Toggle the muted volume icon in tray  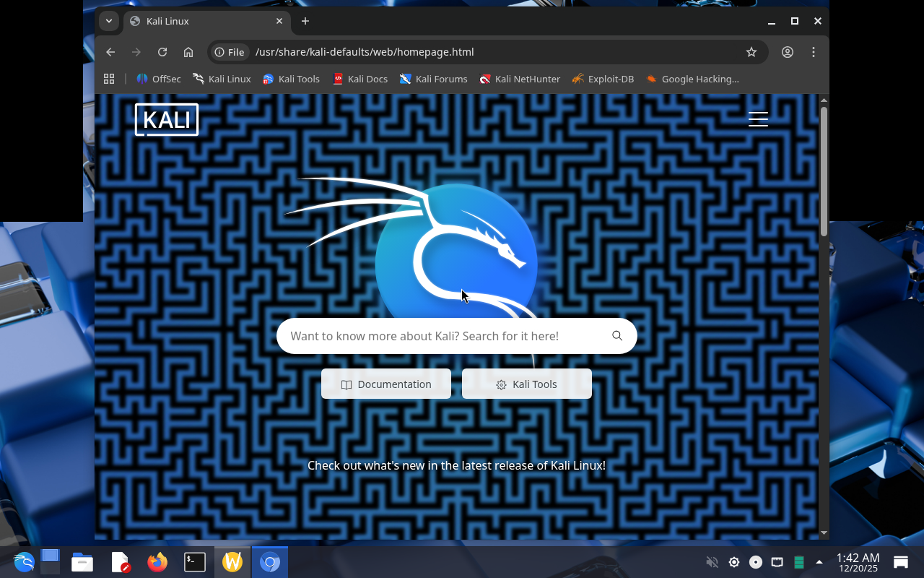(x=712, y=562)
